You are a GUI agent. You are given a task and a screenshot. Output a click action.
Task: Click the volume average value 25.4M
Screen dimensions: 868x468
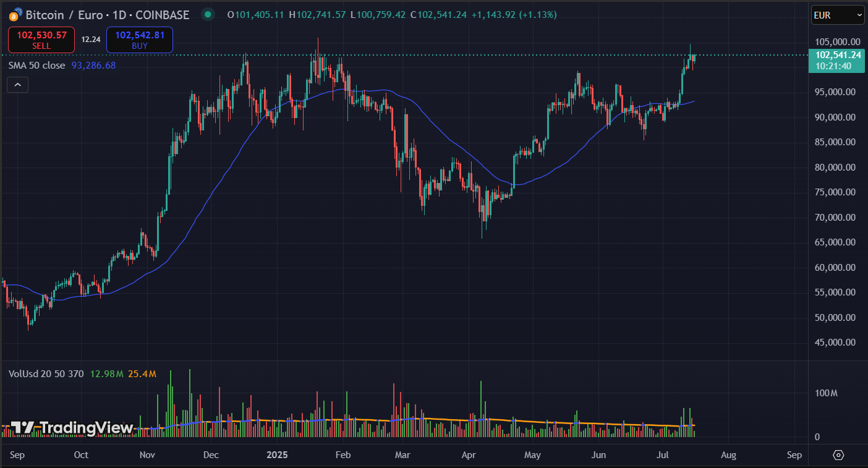click(x=142, y=374)
